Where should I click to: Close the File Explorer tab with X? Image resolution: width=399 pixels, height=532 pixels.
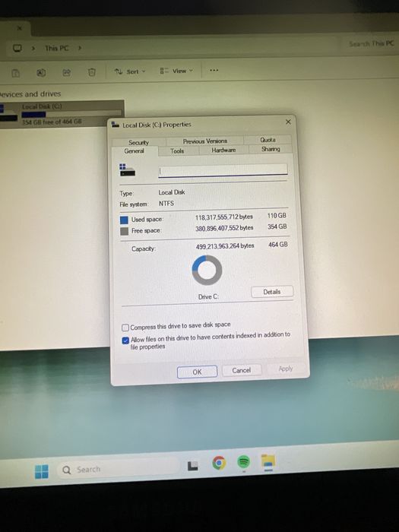(19, 28)
